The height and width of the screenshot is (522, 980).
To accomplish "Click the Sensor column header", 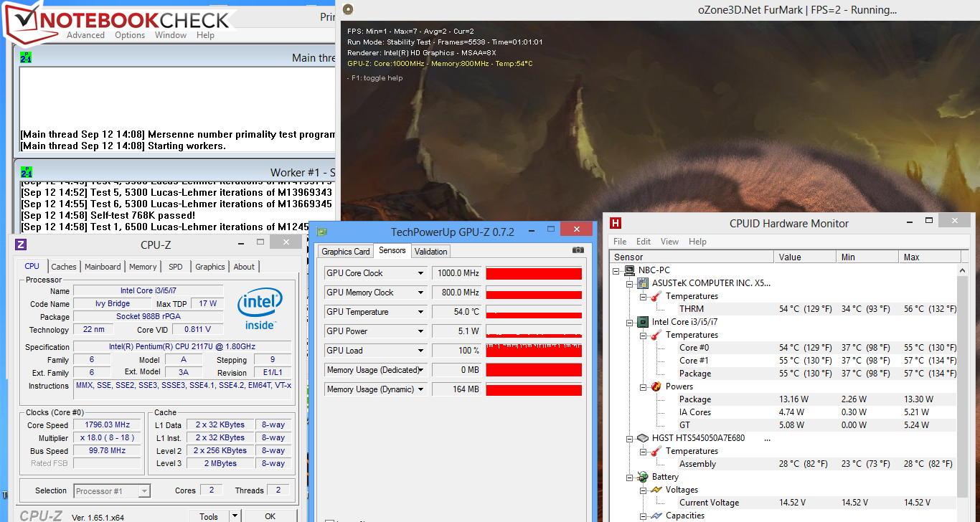I will tap(692, 257).
